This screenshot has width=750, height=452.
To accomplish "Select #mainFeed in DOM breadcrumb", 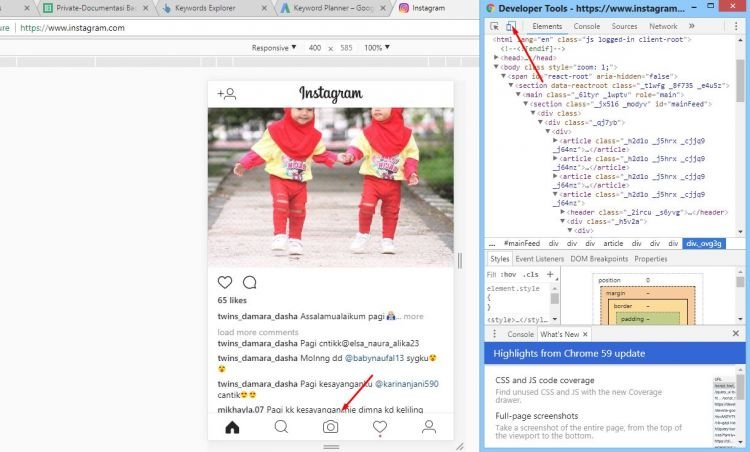I will pos(521,243).
